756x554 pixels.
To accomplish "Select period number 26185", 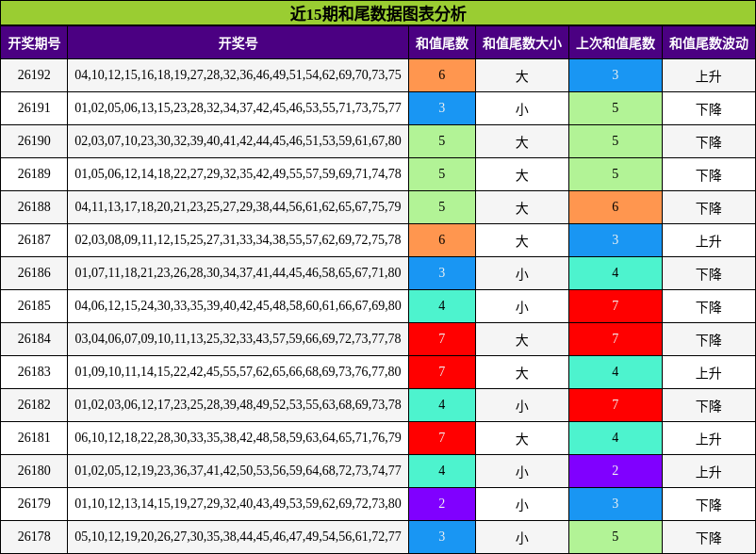I will pos(34,305).
